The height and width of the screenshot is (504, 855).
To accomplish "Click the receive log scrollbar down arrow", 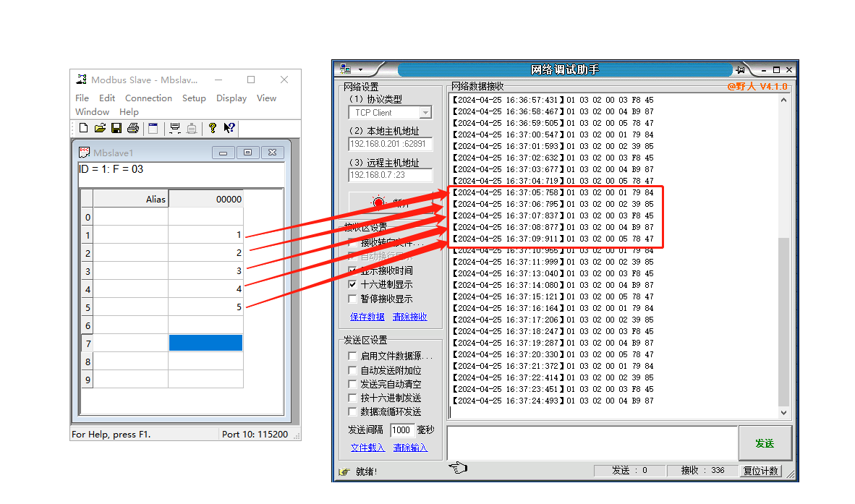I will (783, 412).
